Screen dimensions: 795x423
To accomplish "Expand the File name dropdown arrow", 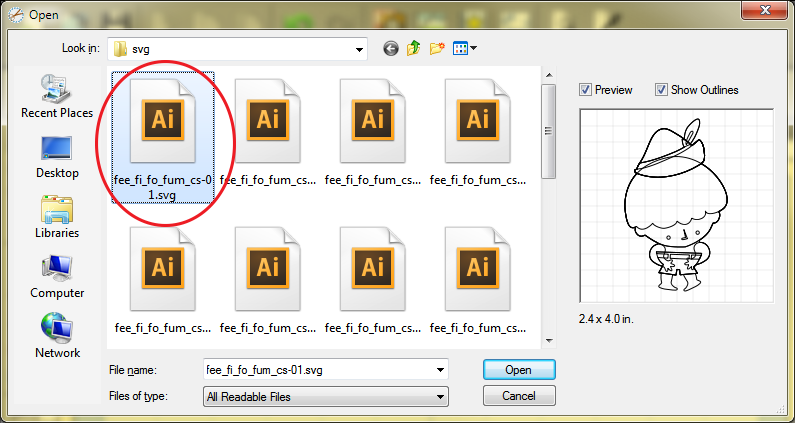I will (x=440, y=370).
